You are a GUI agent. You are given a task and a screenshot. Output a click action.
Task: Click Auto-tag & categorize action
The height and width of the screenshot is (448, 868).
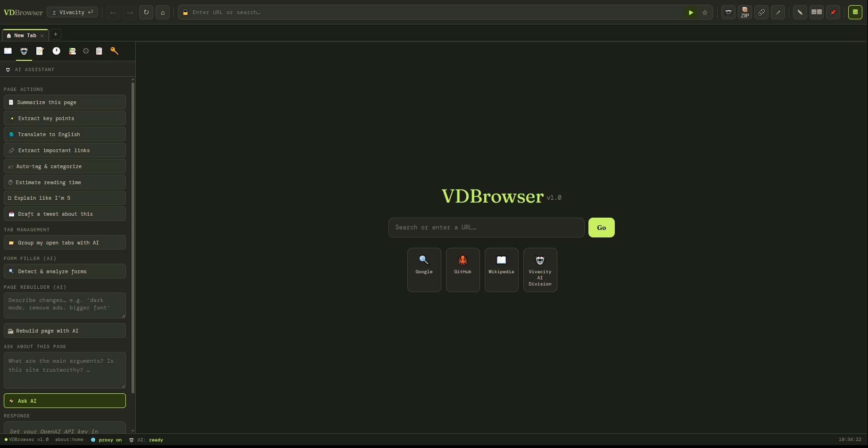pos(65,166)
